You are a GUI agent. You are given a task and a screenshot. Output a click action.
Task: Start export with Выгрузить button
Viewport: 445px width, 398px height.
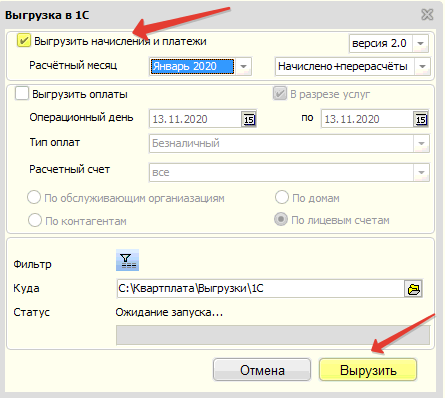[x=368, y=370]
